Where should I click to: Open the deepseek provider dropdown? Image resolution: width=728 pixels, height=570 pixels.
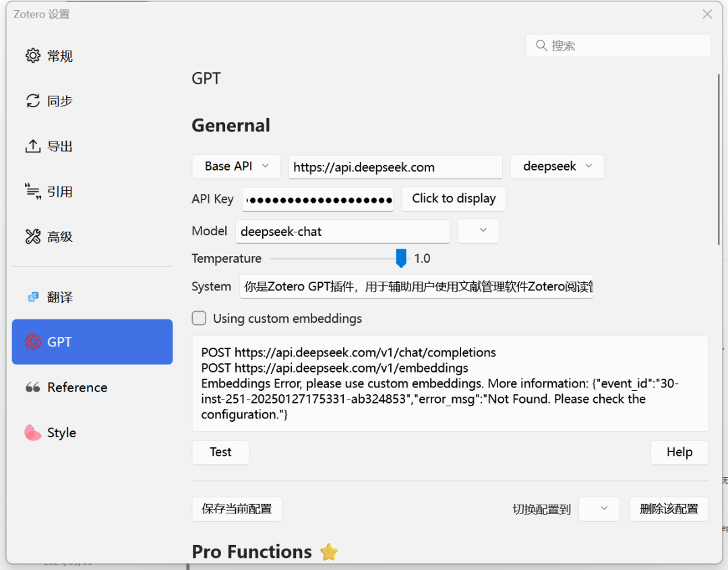557,166
